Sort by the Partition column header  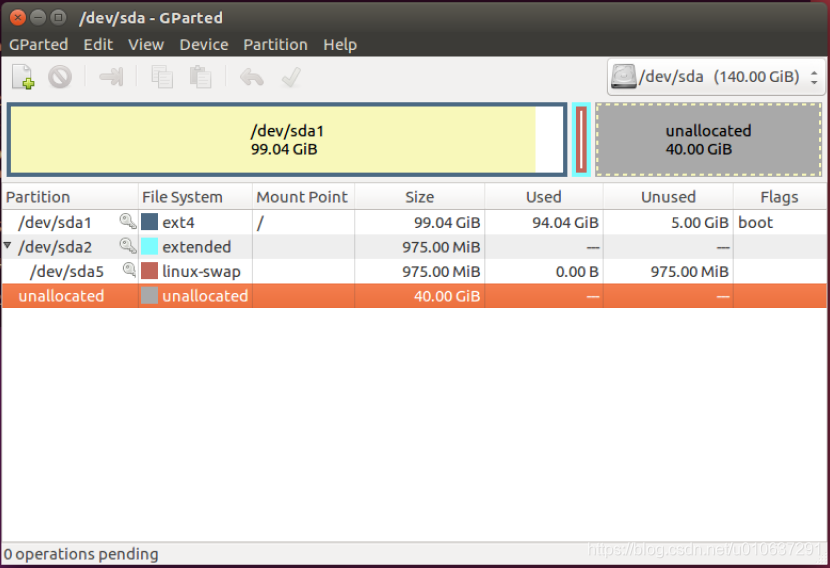click(70, 197)
